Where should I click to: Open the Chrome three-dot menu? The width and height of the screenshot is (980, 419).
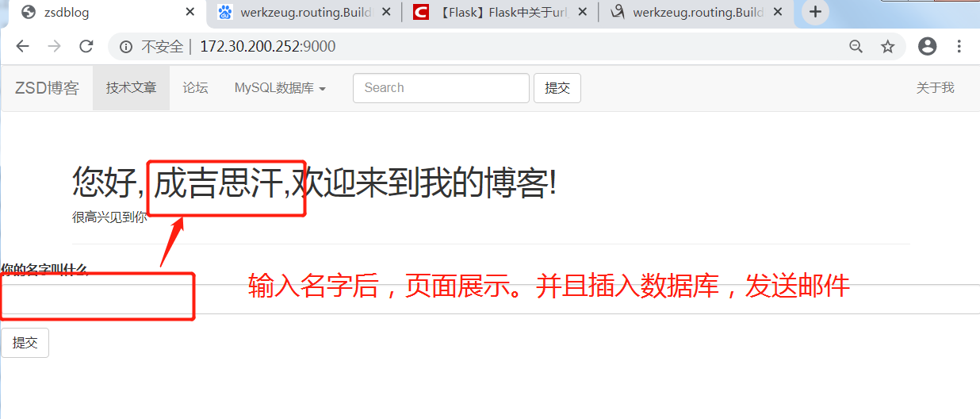[x=959, y=47]
